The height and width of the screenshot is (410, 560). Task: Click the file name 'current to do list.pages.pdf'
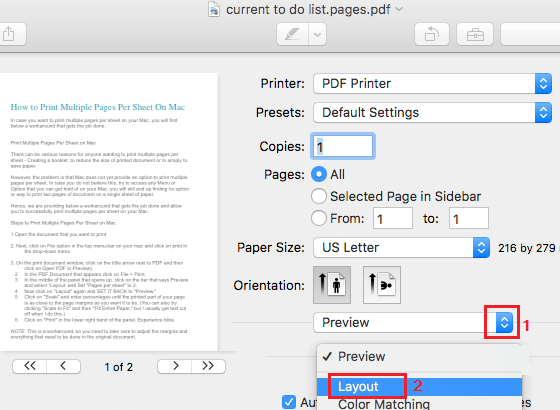[x=308, y=10]
